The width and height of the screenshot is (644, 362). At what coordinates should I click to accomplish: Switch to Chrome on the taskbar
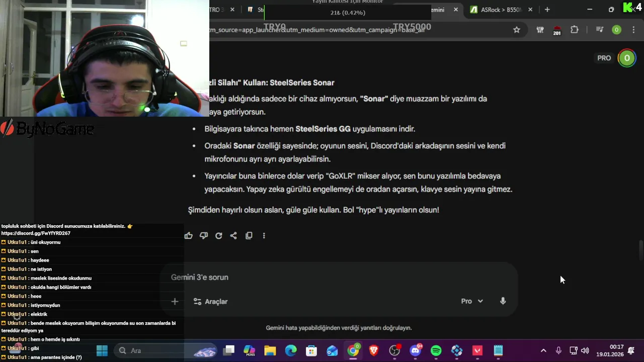pos(353,350)
